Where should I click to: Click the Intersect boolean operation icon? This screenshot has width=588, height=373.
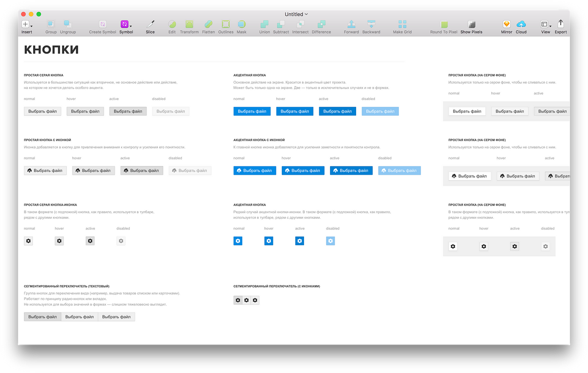(x=300, y=24)
